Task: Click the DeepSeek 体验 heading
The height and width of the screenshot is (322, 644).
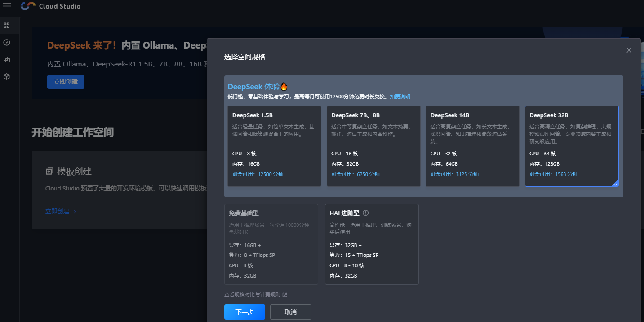Action: [x=258, y=87]
